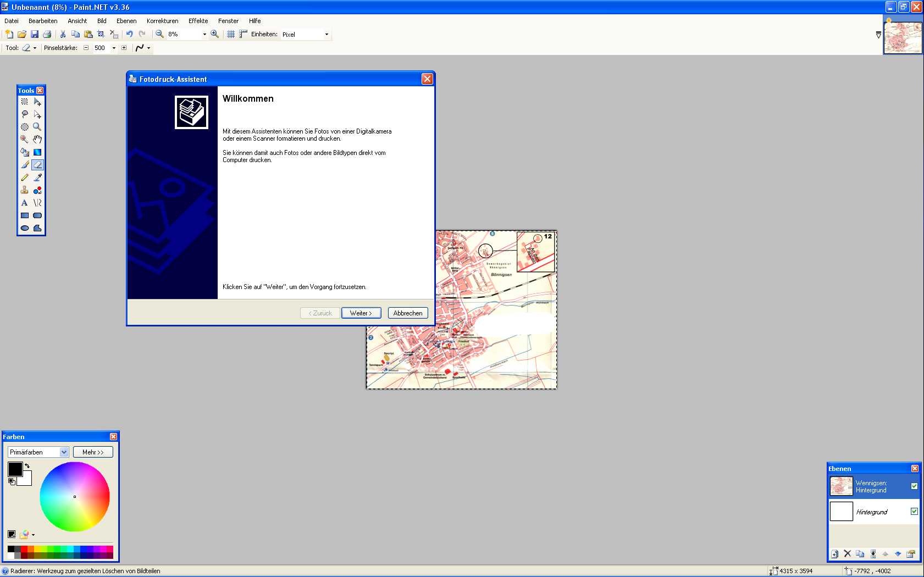Select the Rectangle Select tool

[25, 102]
